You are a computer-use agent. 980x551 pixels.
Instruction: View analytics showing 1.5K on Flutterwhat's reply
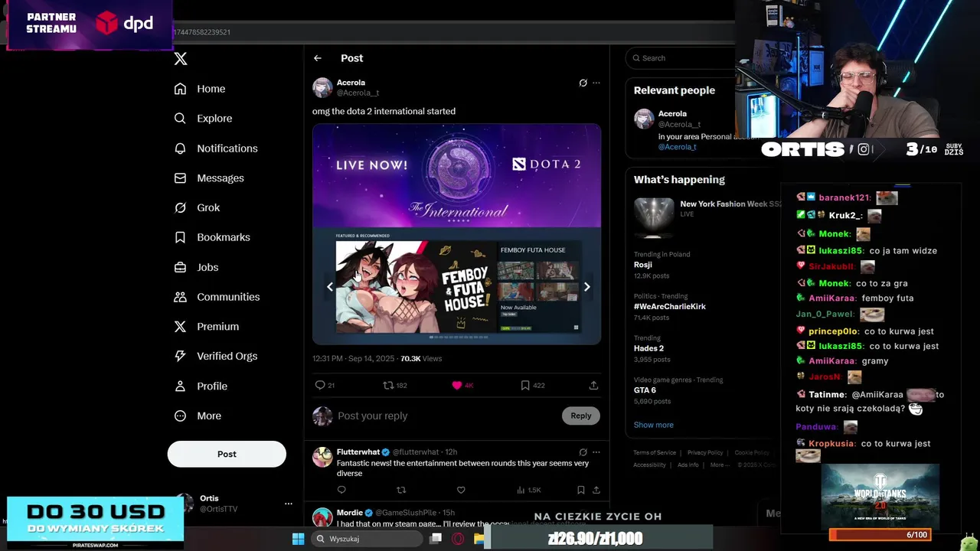point(529,490)
